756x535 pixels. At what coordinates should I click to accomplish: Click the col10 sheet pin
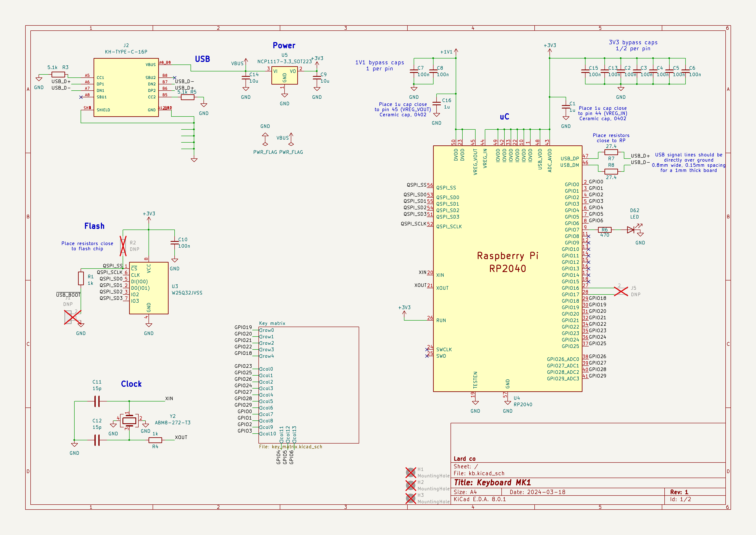tap(268, 434)
